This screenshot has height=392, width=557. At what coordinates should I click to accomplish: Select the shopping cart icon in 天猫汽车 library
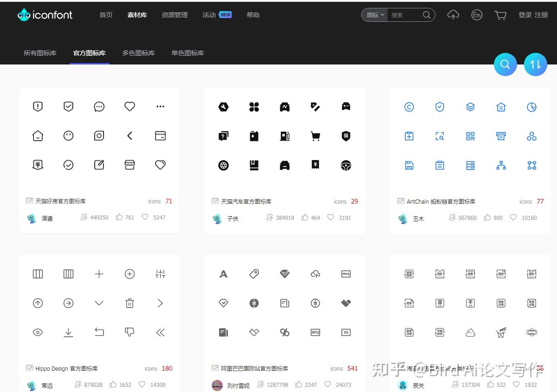(316, 136)
